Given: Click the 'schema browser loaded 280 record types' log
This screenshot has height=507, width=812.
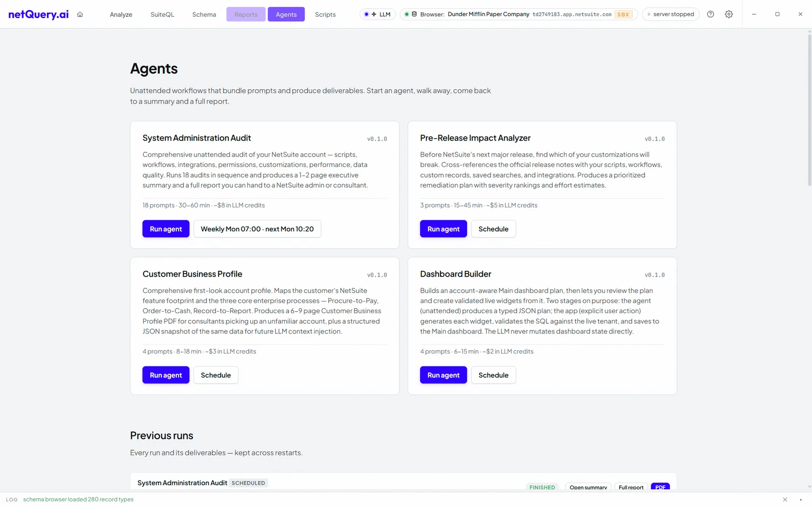Looking at the screenshot, I should coord(78,499).
